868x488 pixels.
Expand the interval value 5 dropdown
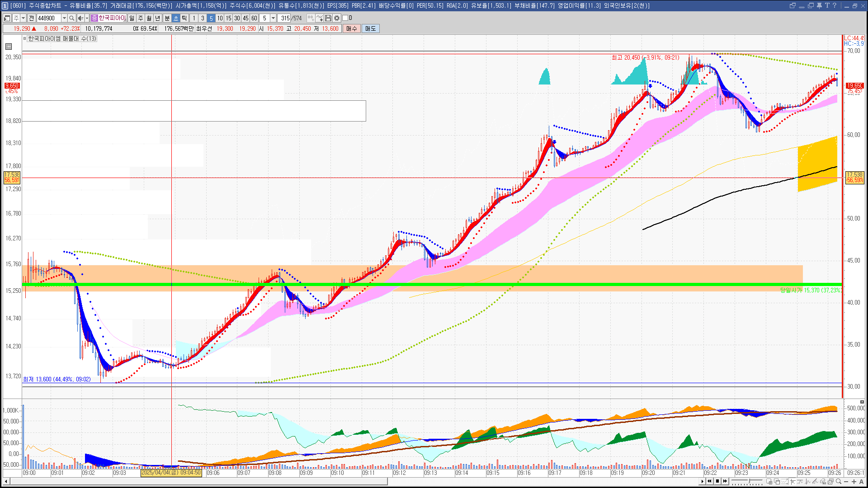tap(273, 18)
